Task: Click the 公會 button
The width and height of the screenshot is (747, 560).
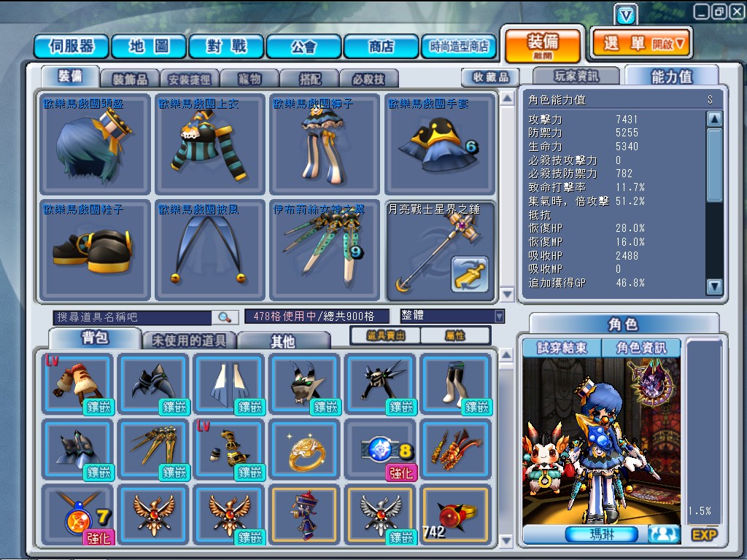Action: pyautogui.click(x=303, y=46)
